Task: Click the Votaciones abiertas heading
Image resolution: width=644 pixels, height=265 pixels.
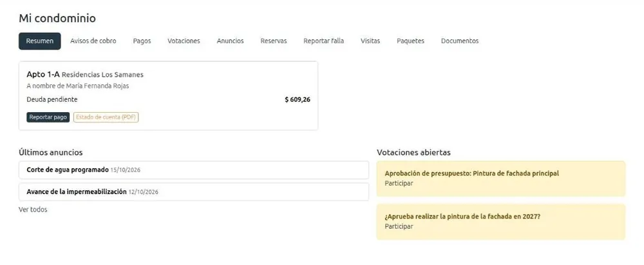Action: pyautogui.click(x=413, y=153)
